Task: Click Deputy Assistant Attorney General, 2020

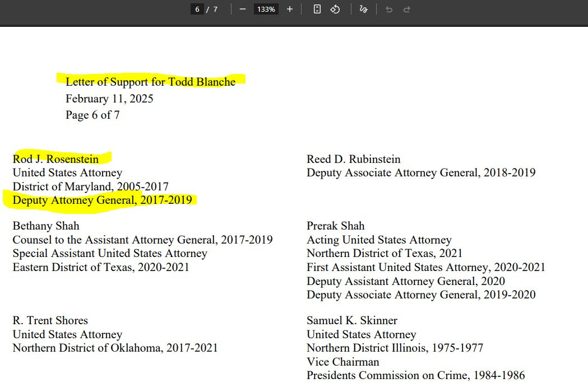Action: pyautogui.click(x=406, y=281)
